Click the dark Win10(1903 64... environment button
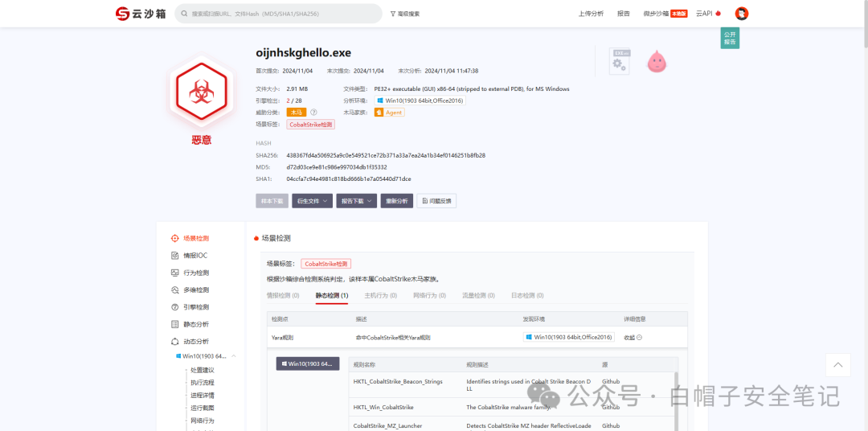The height and width of the screenshot is (431, 868). click(x=308, y=363)
